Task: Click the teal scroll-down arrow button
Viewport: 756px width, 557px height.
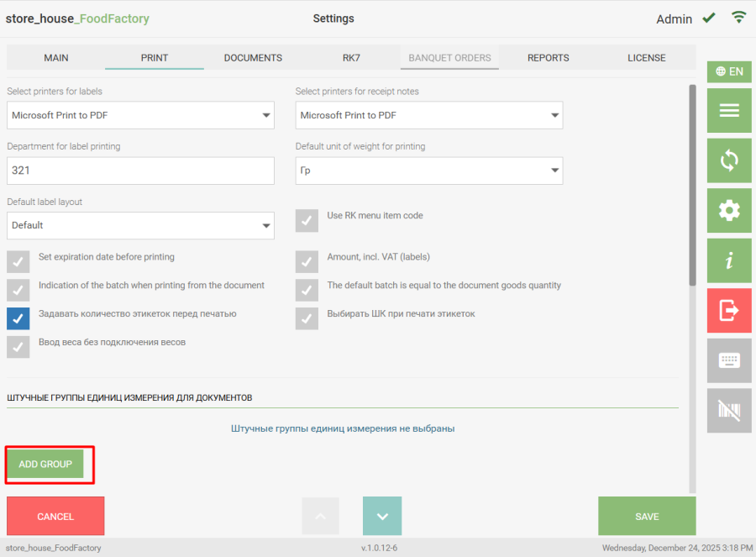Action: (382, 517)
